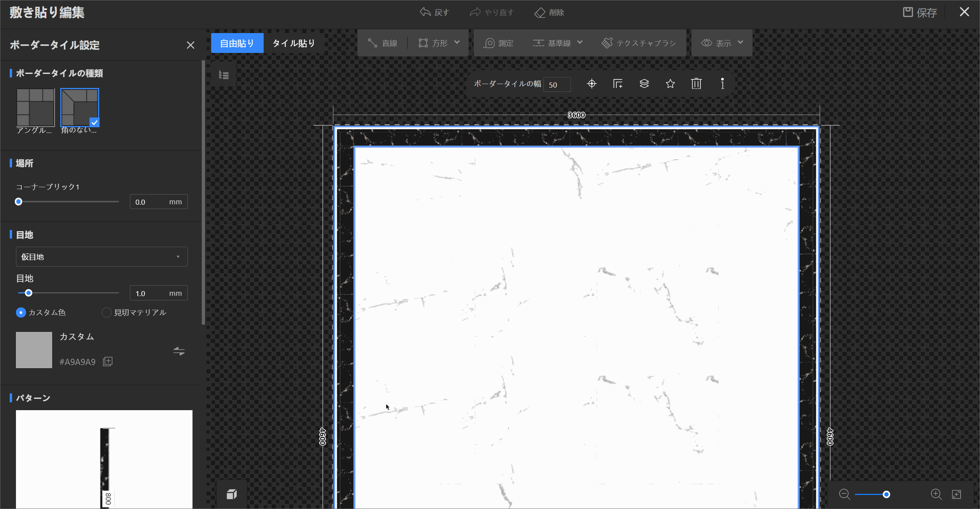Select the 基準線 reference line tool
Screen dimensions: 980x509
[x=551, y=43]
